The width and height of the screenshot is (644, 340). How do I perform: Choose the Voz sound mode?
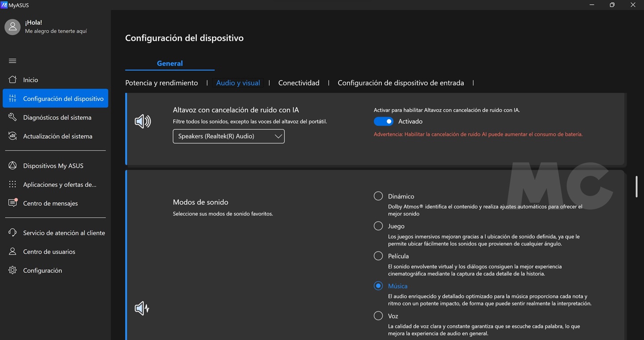[378, 316]
